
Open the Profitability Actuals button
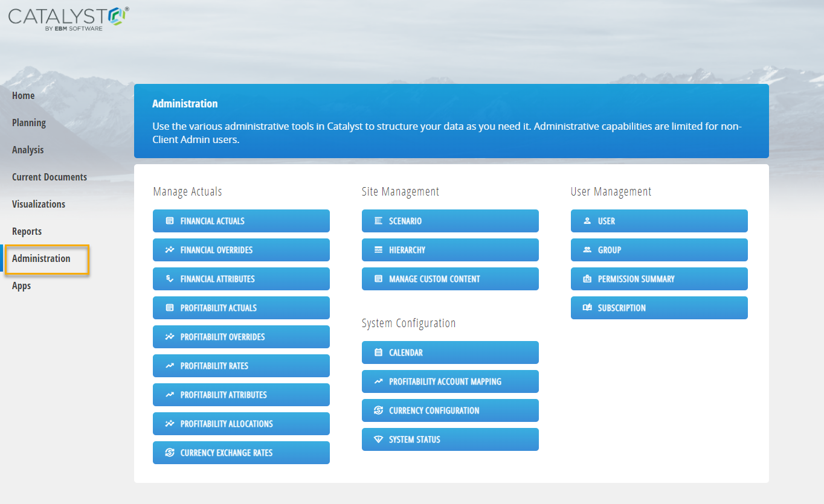pyautogui.click(x=241, y=308)
